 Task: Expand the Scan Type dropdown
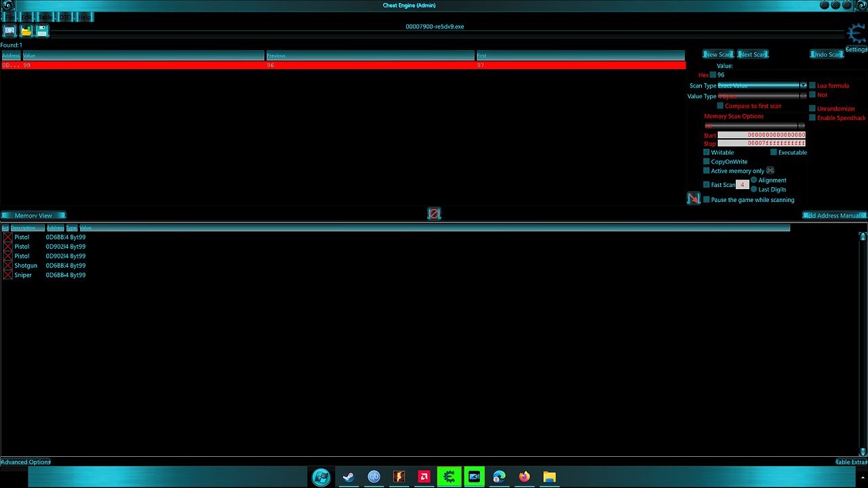(803, 85)
